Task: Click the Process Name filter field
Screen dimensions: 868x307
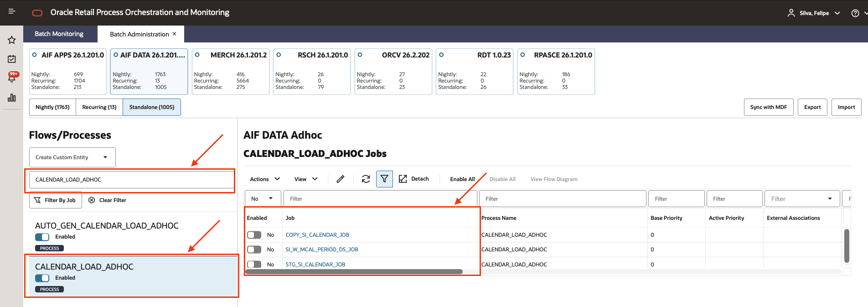Action: [563, 199]
